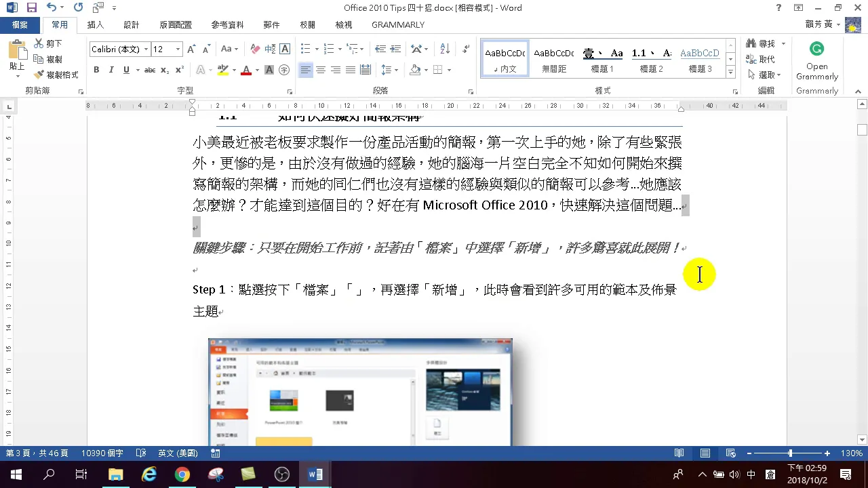Toggle bold formatting
Screen dimensions: 868x488
tap(96, 70)
